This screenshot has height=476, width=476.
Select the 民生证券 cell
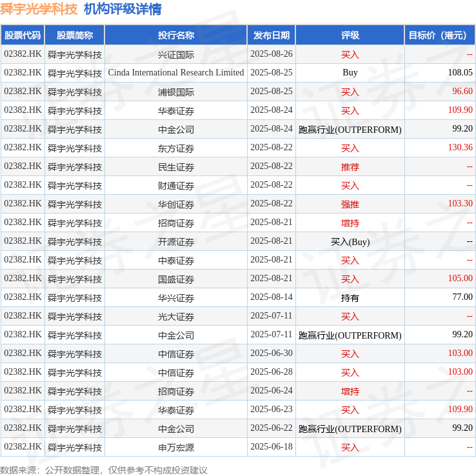(x=176, y=166)
